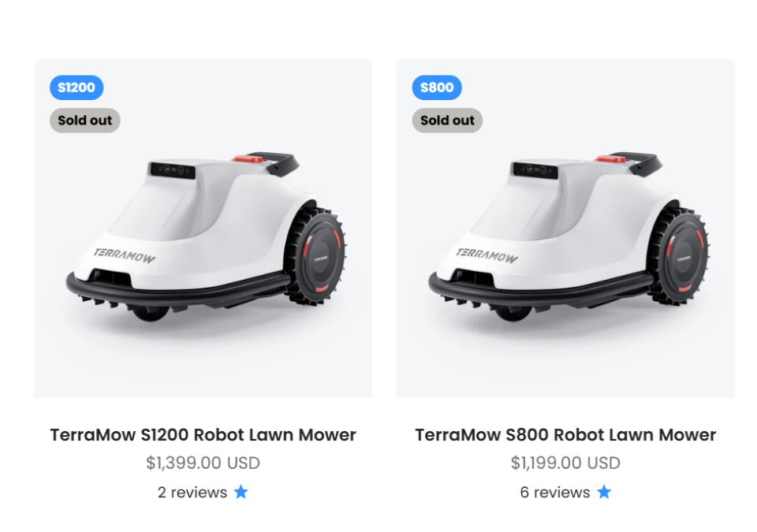This screenshot has height=532, width=757.
Task: Click the blue S800 badge
Action: [x=437, y=87]
